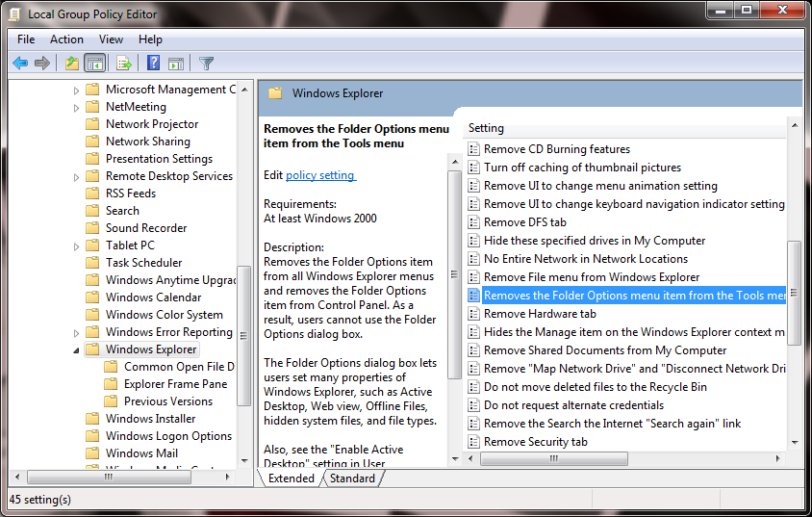The width and height of the screenshot is (812, 517).
Task: Select Removes the Folder Options menu item setting
Action: 634,296
